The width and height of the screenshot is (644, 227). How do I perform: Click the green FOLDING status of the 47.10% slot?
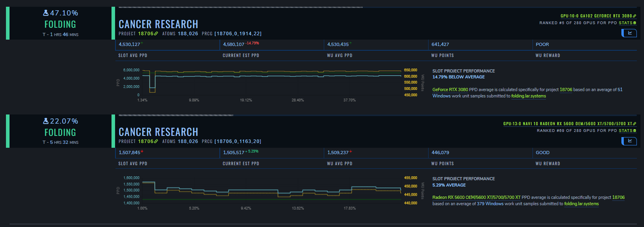(x=60, y=25)
